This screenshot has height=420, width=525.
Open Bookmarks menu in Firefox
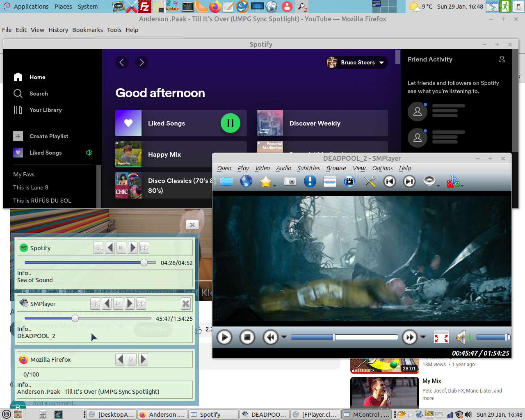tap(87, 30)
